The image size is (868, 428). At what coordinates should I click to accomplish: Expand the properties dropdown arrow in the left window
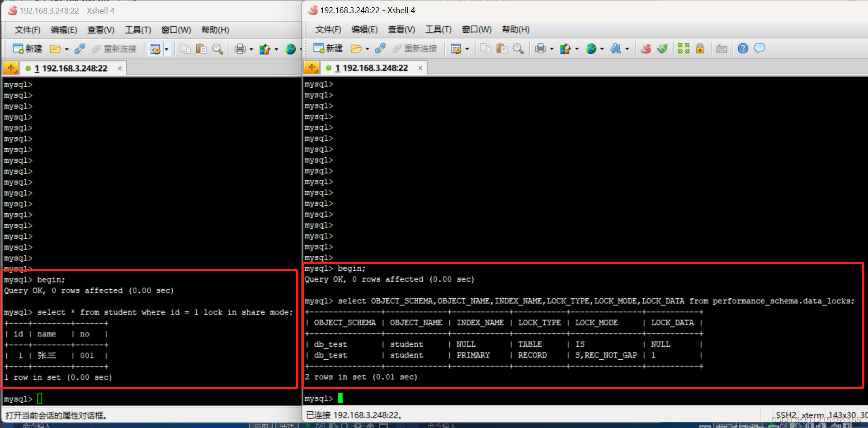167,49
